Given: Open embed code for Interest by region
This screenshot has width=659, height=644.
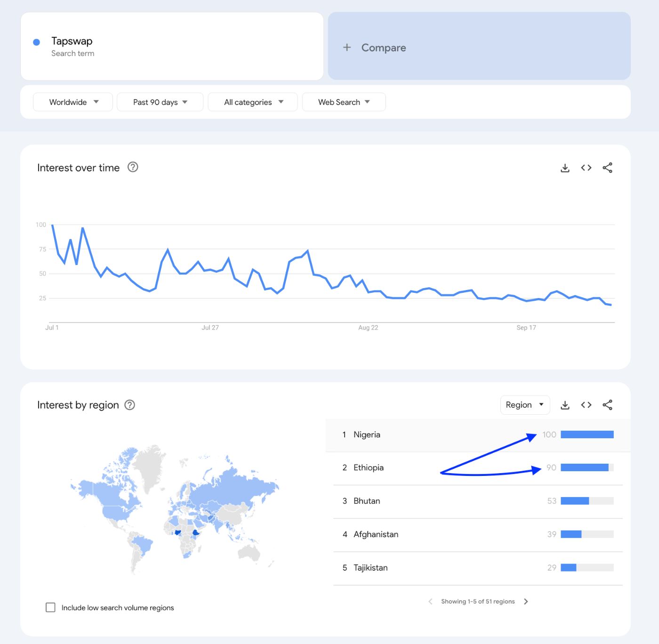Looking at the screenshot, I should 586,405.
